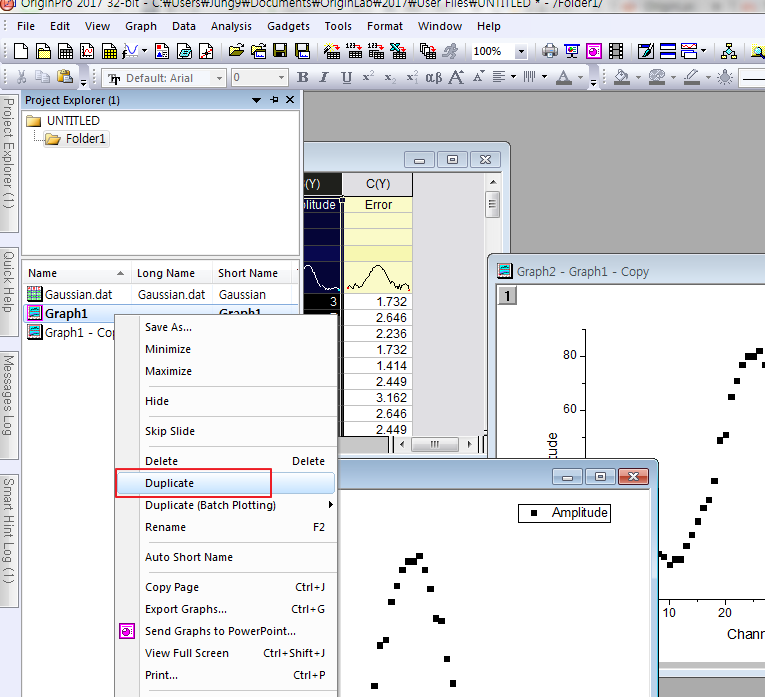
Task: Click the Greek alpha-beta symbols icon
Action: click(x=433, y=78)
